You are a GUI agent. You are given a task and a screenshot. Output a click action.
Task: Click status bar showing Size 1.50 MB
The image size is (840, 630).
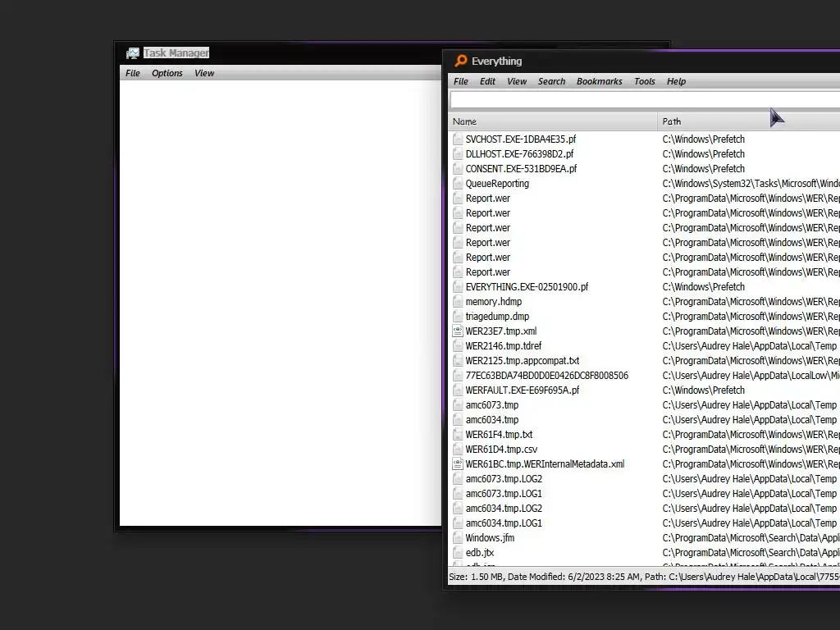644,577
